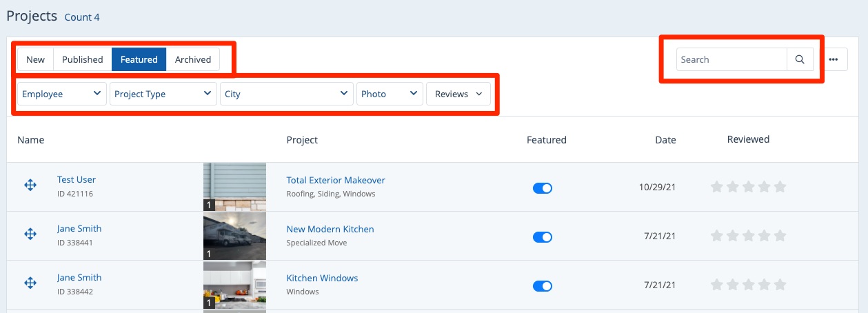Screen dimensions: 868x313
Task: Open the three-dots more options menu
Action: 834,59
